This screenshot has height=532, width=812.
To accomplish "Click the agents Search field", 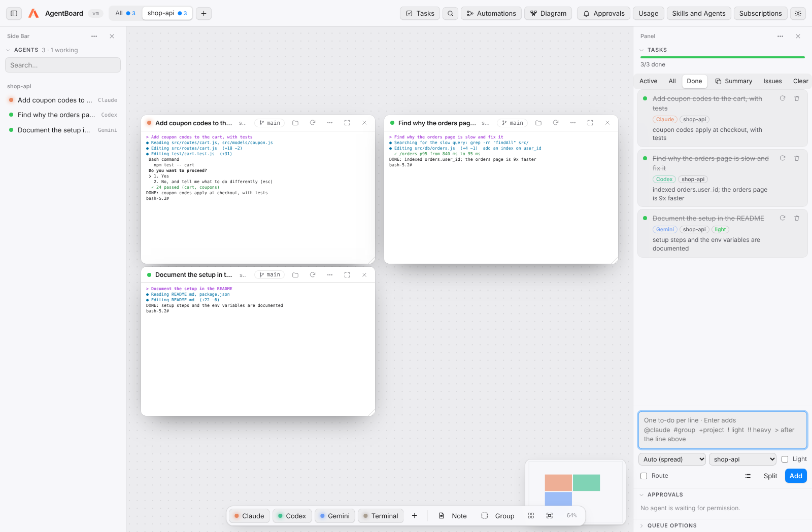I will coord(63,65).
